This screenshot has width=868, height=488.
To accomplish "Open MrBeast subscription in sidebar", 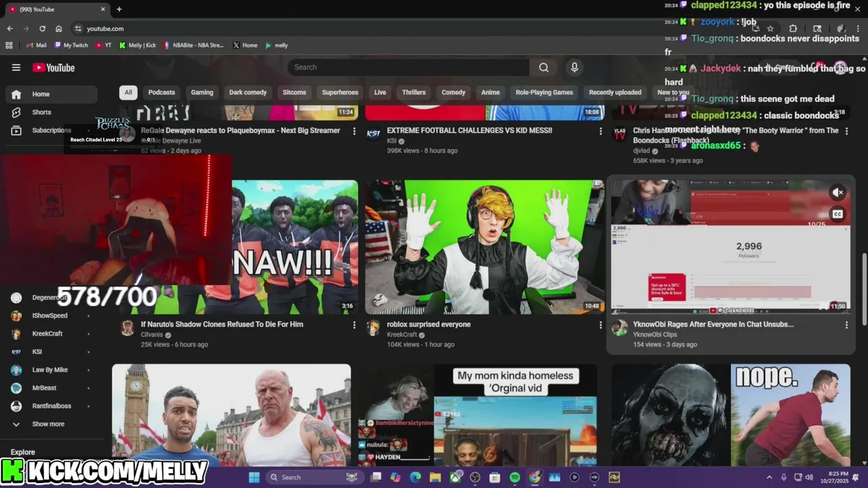I will pyautogui.click(x=52, y=388).
